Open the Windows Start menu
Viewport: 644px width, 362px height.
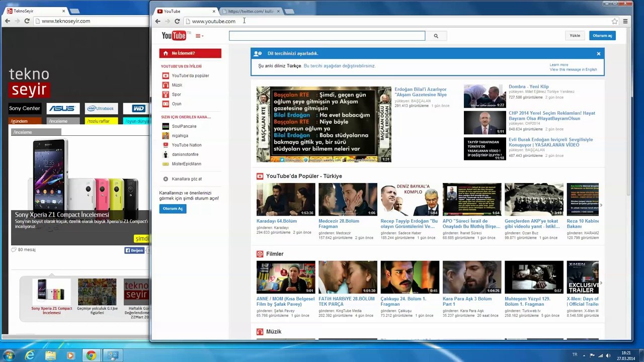pos(9,355)
